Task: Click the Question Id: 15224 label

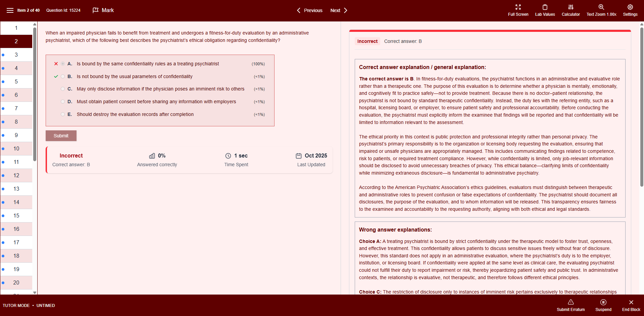Action: click(63, 10)
